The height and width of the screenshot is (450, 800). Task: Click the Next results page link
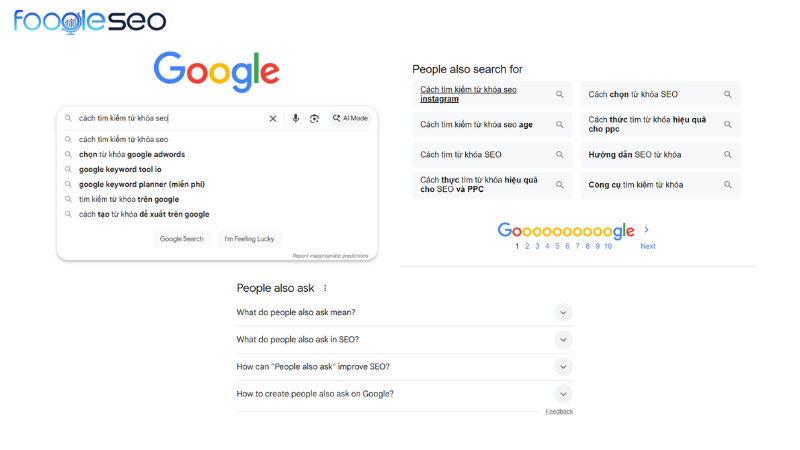[x=648, y=246]
